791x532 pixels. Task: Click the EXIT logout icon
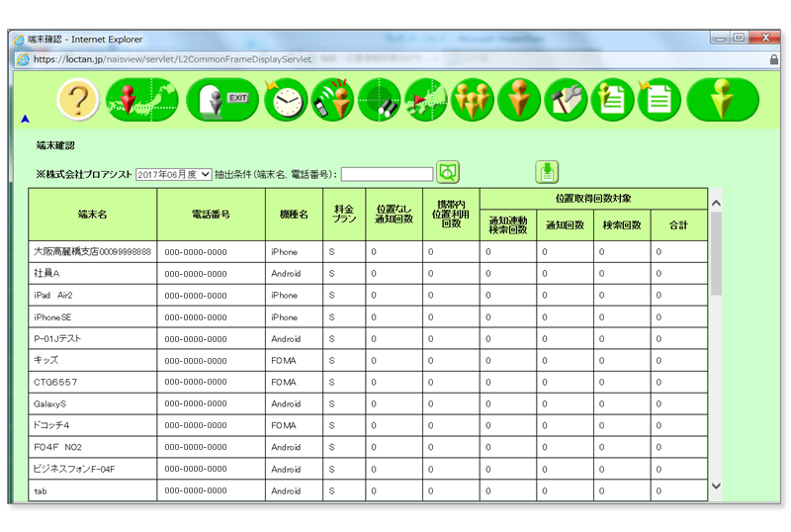click(x=222, y=100)
